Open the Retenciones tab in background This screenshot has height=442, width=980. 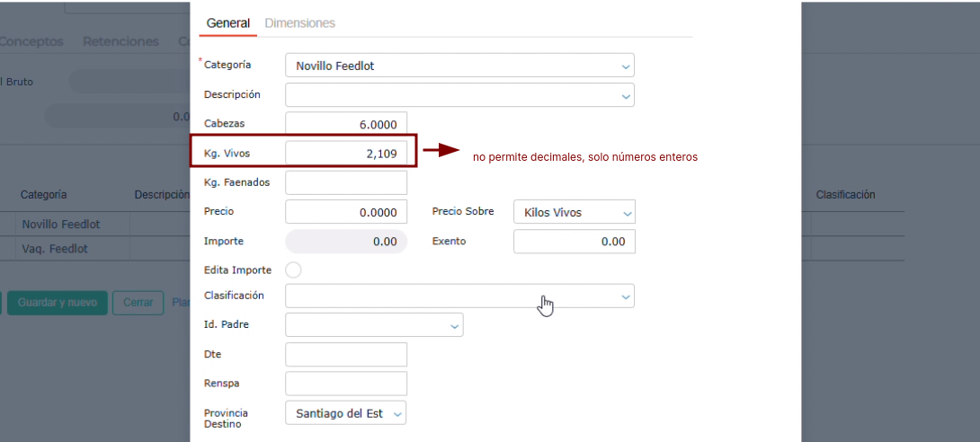click(120, 41)
